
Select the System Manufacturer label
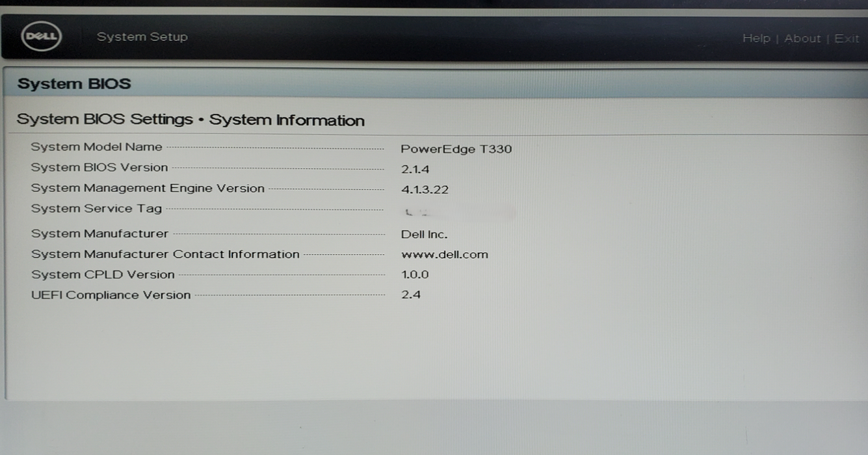[99, 234]
